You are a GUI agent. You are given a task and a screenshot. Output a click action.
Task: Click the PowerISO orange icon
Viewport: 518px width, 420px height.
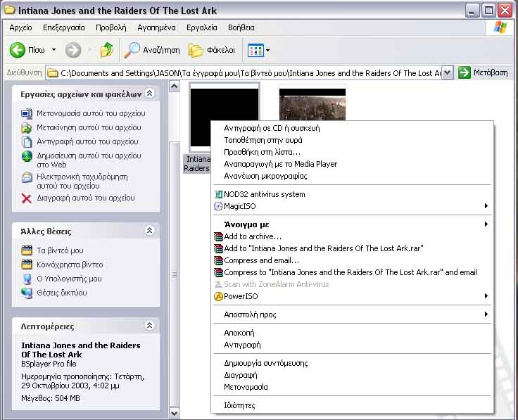[218, 296]
